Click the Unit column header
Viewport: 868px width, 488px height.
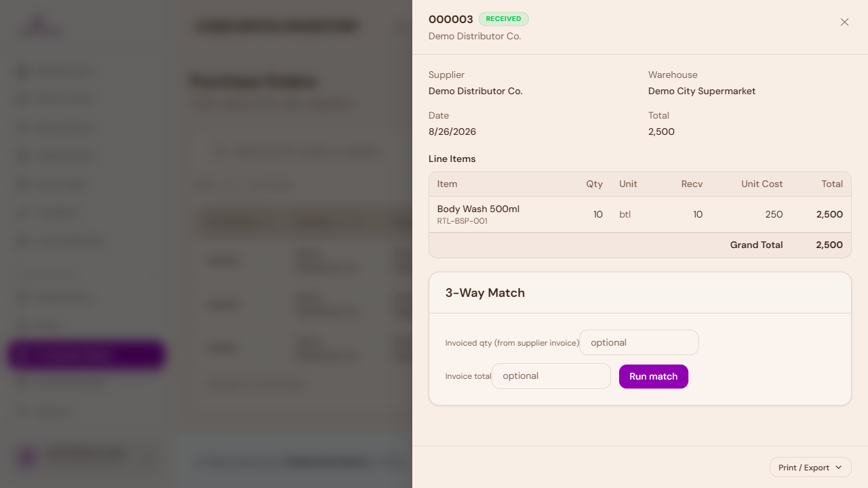pyautogui.click(x=628, y=184)
